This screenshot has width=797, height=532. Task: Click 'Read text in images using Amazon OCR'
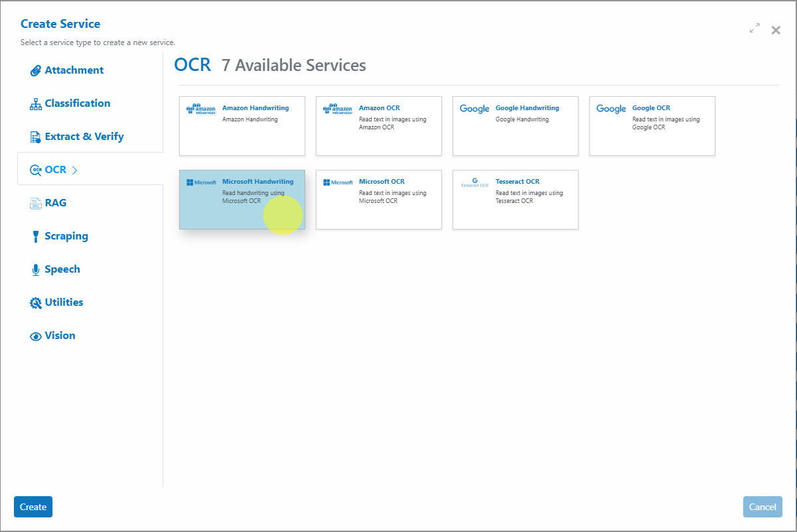click(393, 123)
